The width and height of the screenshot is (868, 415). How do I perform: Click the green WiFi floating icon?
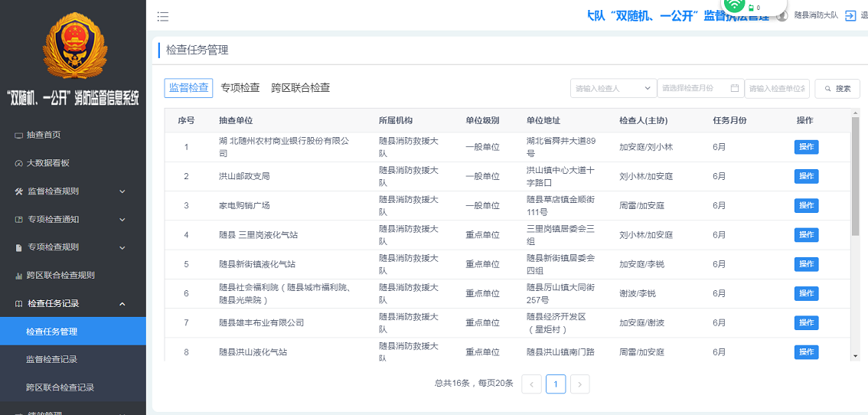click(x=735, y=5)
